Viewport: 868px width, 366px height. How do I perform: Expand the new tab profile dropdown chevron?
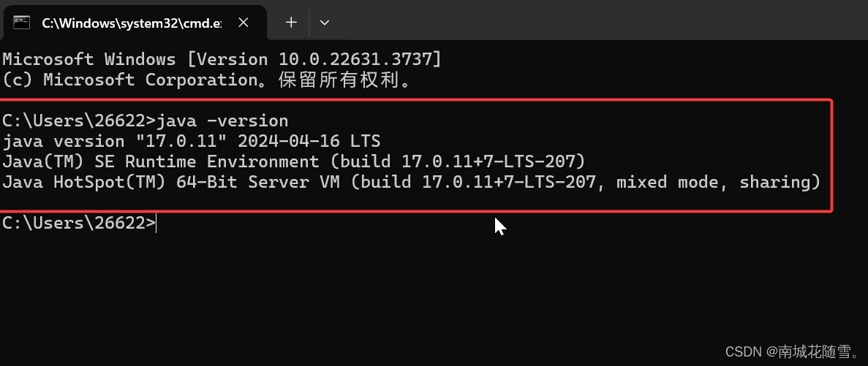[325, 23]
